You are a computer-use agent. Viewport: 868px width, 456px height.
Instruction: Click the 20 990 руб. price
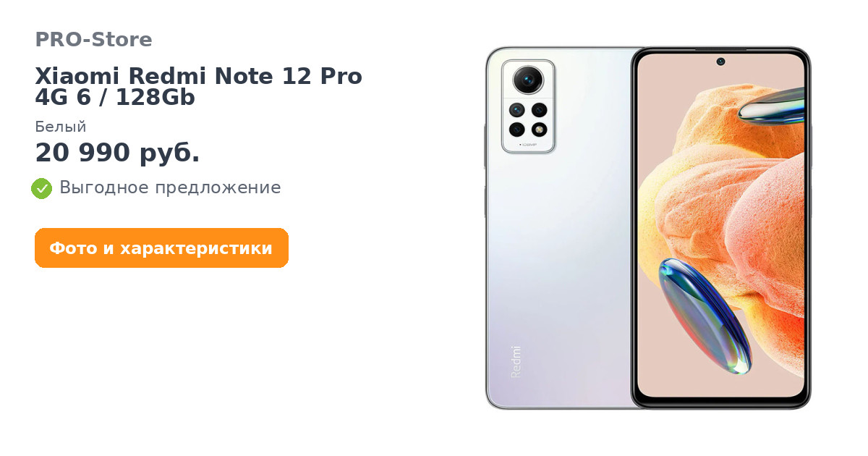coord(117,153)
